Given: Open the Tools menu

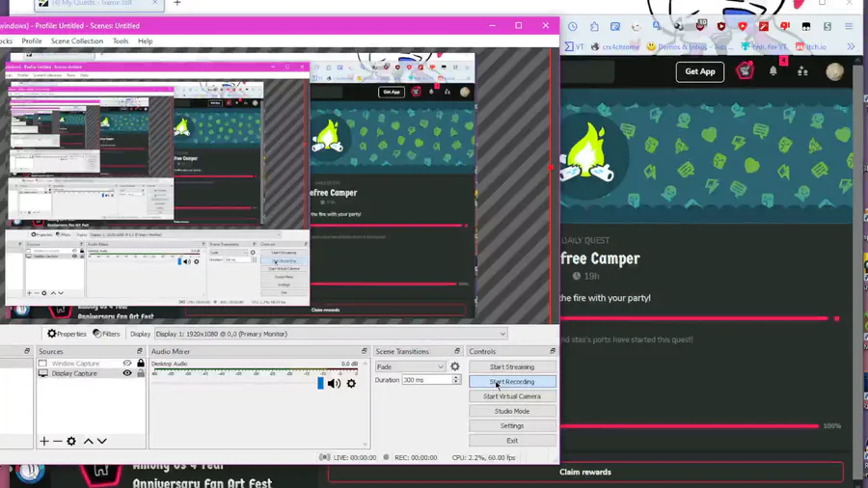Looking at the screenshot, I should point(121,41).
